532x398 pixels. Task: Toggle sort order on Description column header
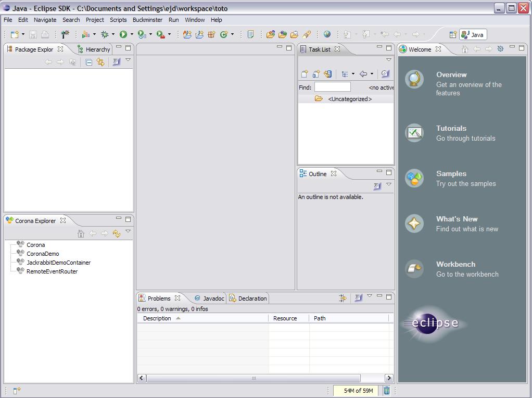click(202, 318)
